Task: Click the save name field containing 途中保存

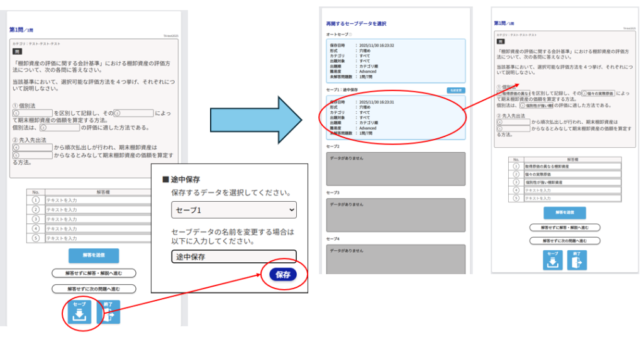Action: (233, 257)
